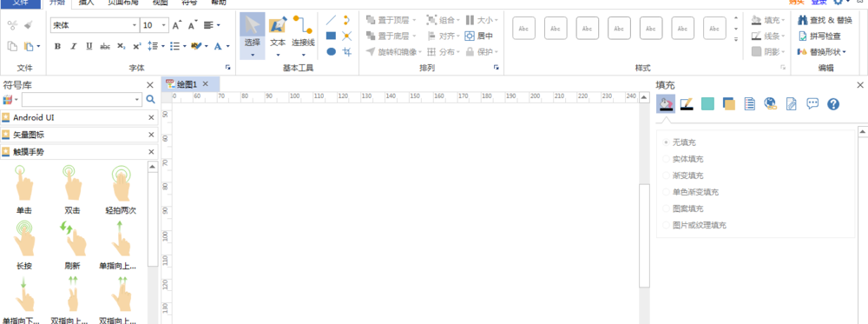The height and width of the screenshot is (324, 868).
Task: Open the comment bubble panel icon
Action: [812, 103]
